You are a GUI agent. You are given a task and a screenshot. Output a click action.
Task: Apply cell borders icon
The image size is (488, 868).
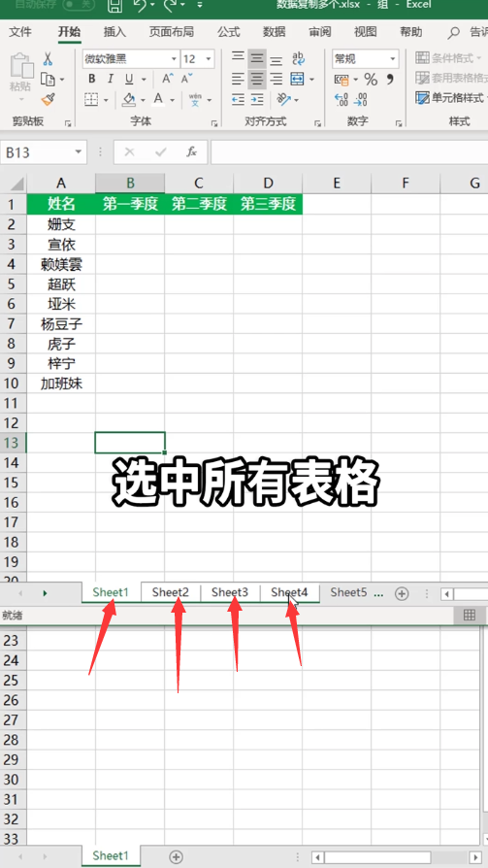(x=91, y=100)
